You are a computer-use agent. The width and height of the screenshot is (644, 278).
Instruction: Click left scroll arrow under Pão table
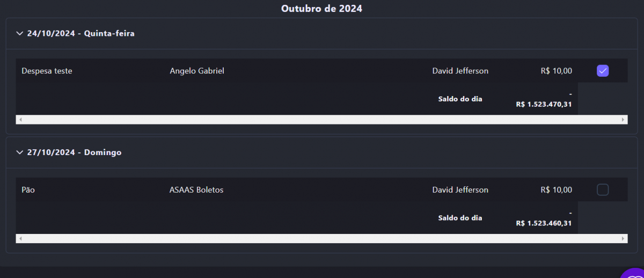click(20, 239)
